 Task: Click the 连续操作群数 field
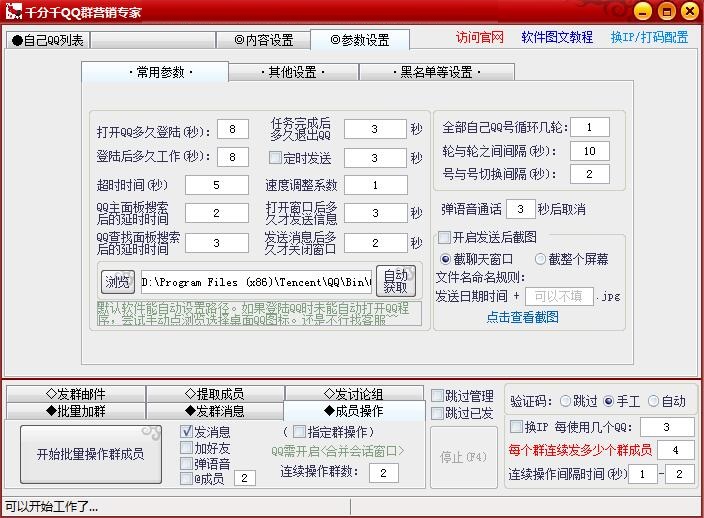click(x=384, y=473)
